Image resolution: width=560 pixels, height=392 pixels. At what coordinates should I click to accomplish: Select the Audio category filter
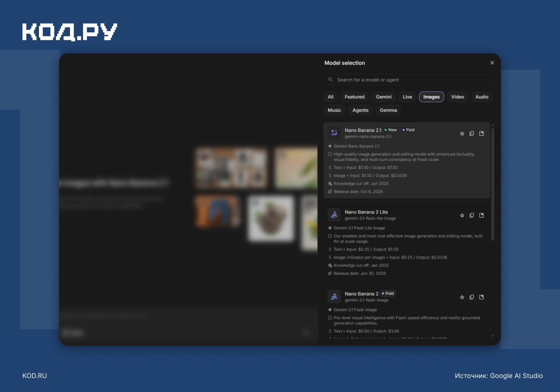pos(482,97)
